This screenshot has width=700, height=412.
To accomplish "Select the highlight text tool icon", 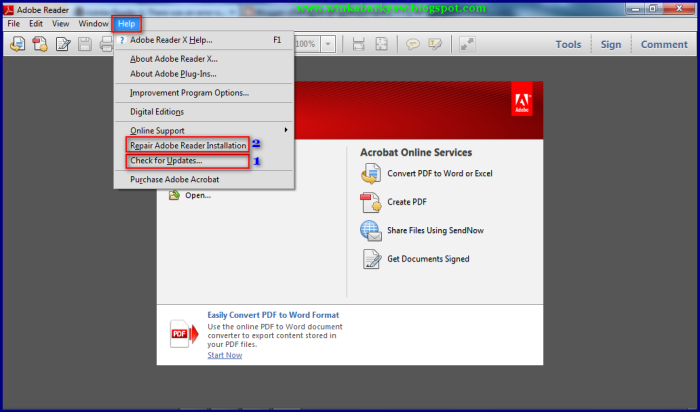I will pyautogui.click(x=435, y=44).
